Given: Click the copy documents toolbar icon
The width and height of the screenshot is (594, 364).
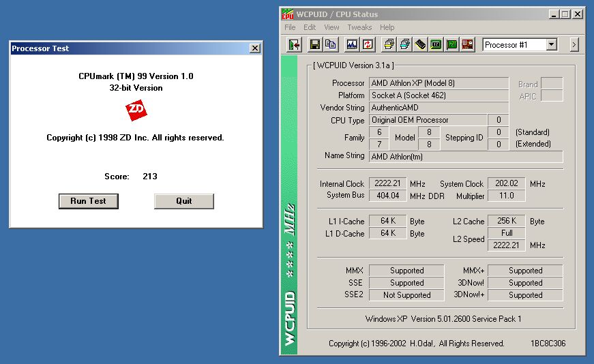Looking at the screenshot, I should [331, 45].
